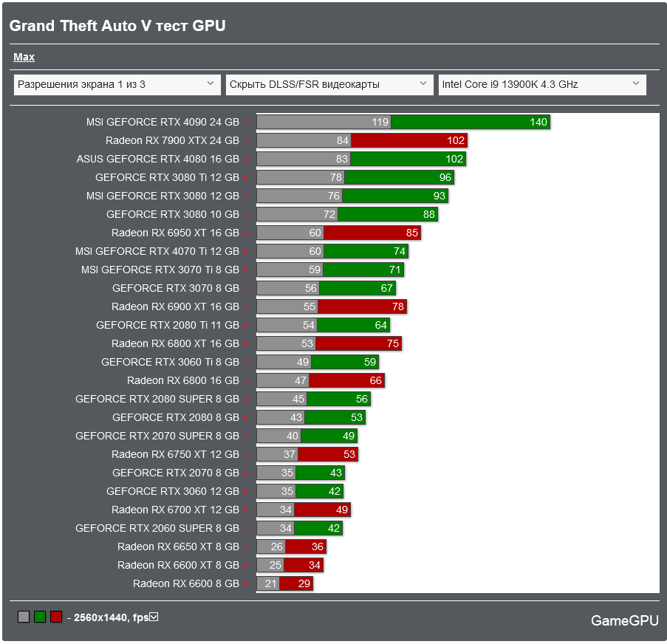
Task: Click the GEFORCE RTX 2080 Ti 11 GB label
Action: point(168,325)
